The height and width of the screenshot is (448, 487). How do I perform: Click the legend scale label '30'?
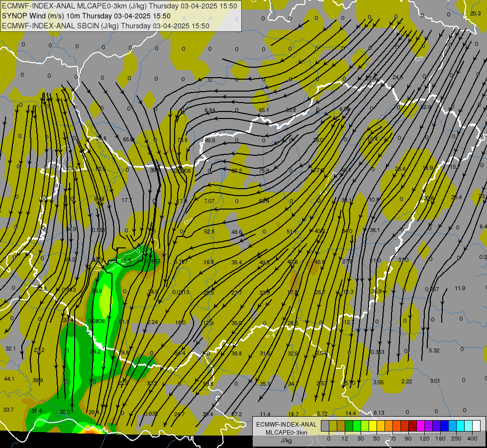360,439
